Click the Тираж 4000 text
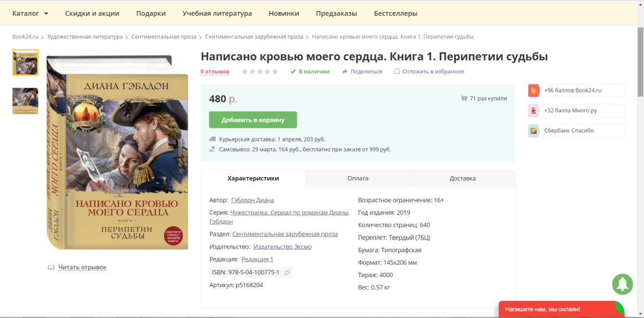 (x=376, y=275)
